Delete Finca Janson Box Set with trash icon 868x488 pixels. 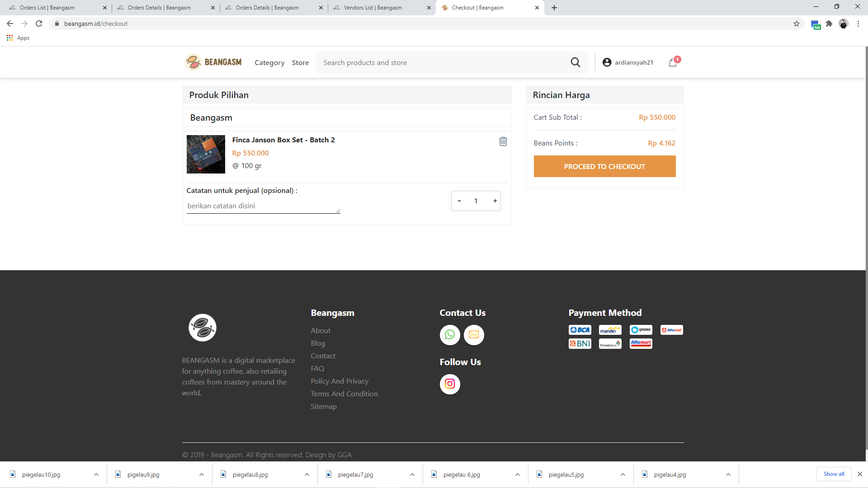click(503, 141)
